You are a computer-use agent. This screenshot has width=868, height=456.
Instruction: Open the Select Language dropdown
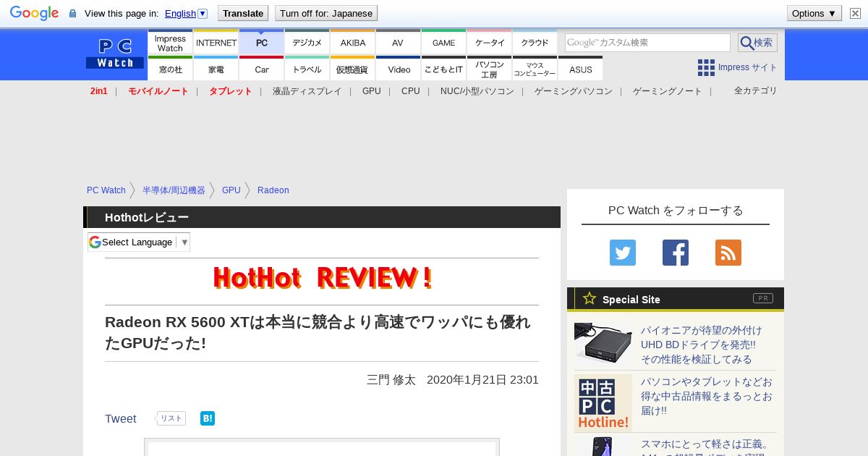click(x=139, y=242)
